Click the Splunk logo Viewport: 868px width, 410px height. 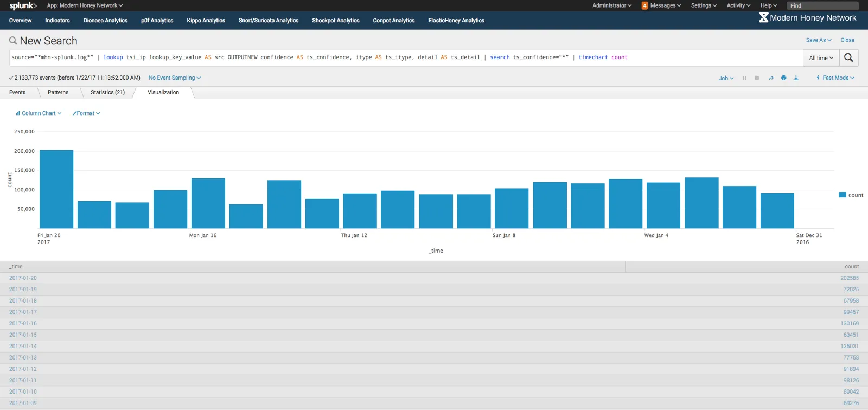tap(23, 5)
